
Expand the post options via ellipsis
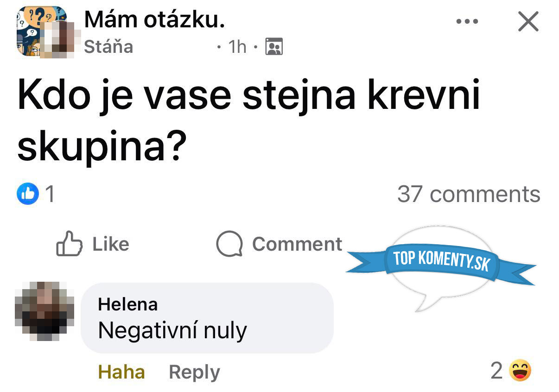467,20
